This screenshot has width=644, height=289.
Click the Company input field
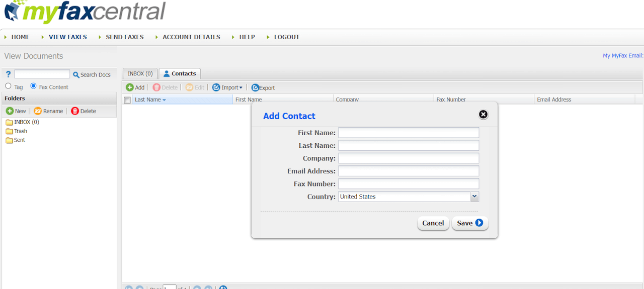pyautogui.click(x=409, y=158)
